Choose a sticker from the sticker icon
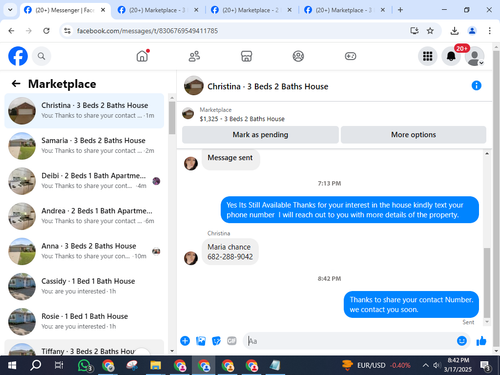500x375 pixels. tap(216, 341)
